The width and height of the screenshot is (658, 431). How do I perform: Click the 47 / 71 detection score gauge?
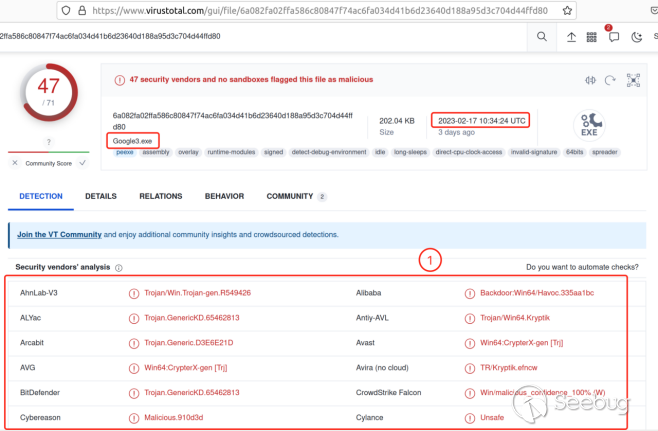(49, 92)
